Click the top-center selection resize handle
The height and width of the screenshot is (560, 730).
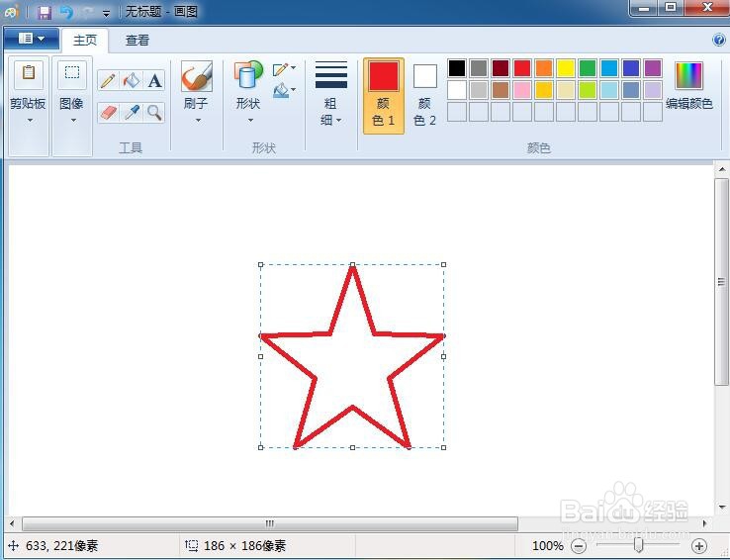(352, 264)
